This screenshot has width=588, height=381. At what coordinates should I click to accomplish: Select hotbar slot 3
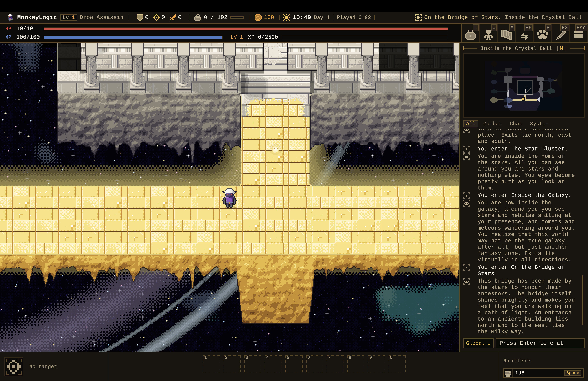click(x=253, y=364)
